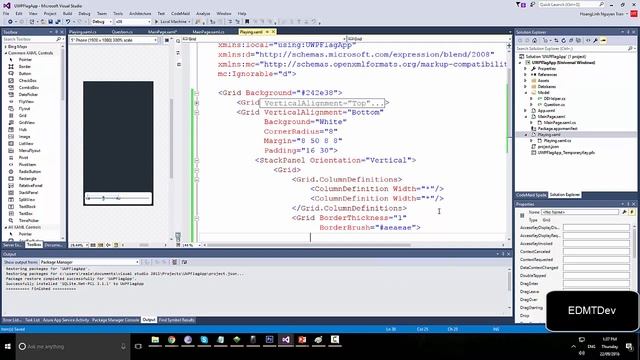Expand the Properties node in Solution Explorer
Image resolution: width=640 pixels, height=360 pixels.
point(525,69)
